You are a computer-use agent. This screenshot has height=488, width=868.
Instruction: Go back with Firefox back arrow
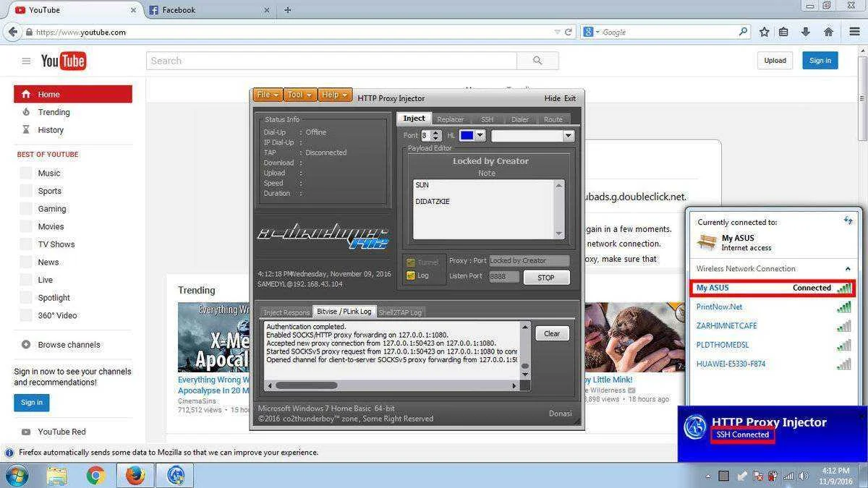pos(12,32)
